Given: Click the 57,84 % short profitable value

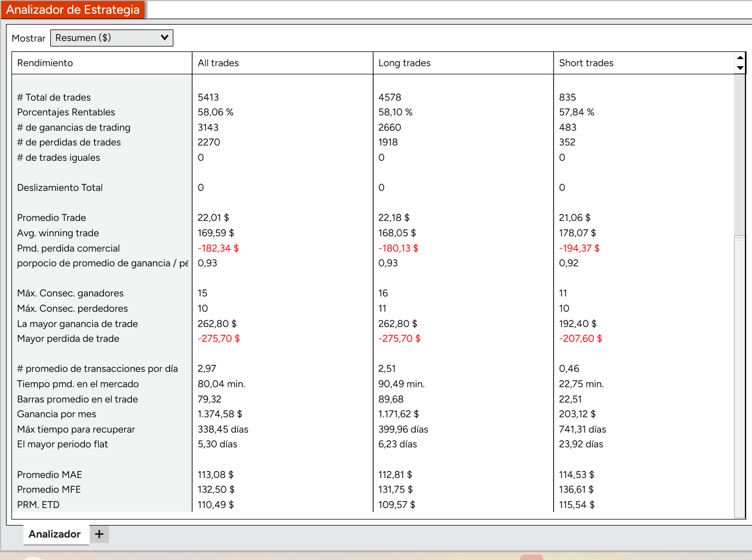Looking at the screenshot, I should 576,112.
